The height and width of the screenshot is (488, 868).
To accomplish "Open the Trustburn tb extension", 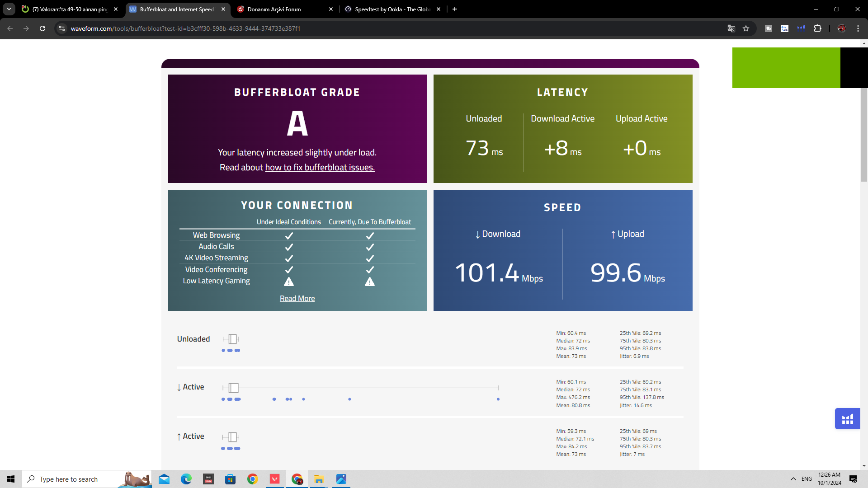I will click(x=769, y=28).
